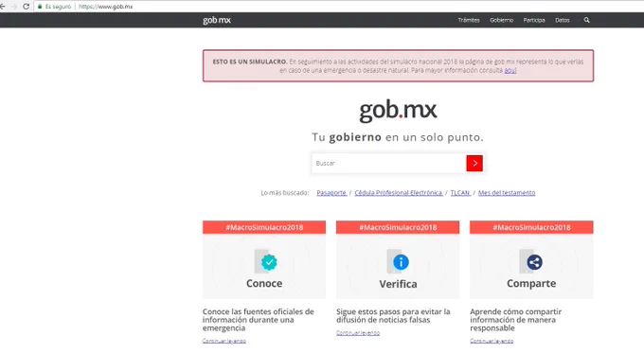Open the Pasaporte link
This screenshot has width=644, height=353.
click(331, 193)
